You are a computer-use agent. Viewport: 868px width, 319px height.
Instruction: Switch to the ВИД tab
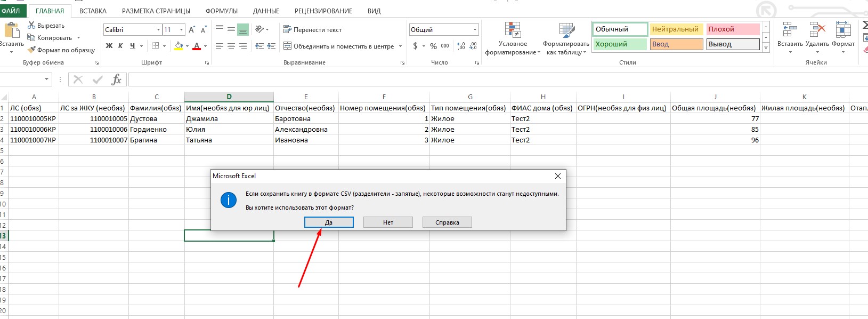pos(374,11)
